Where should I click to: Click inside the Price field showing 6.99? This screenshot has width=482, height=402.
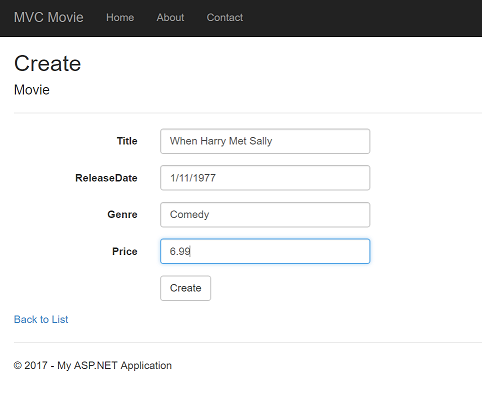pyautogui.click(x=265, y=251)
